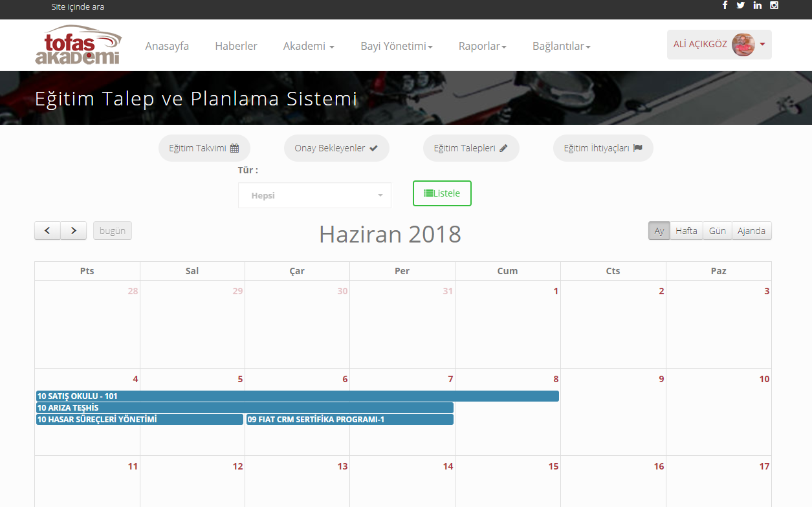Select day 9 in calendar

pyautogui.click(x=661, y=379)
